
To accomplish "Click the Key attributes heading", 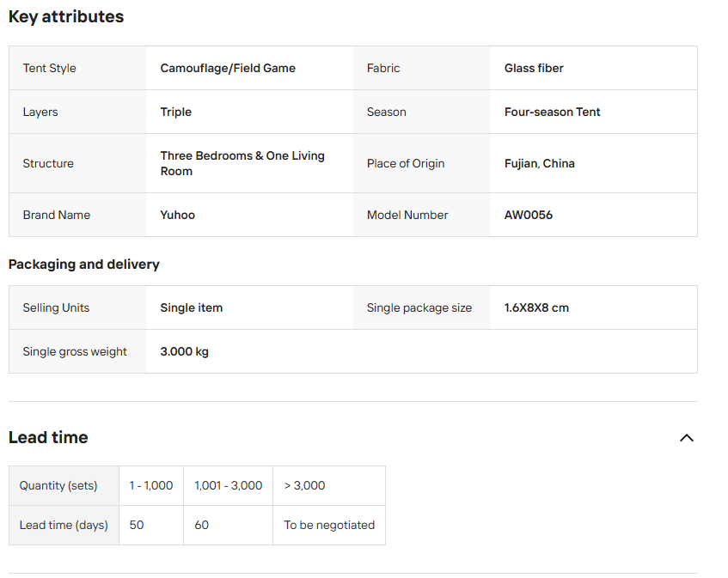I will point(66,17).
